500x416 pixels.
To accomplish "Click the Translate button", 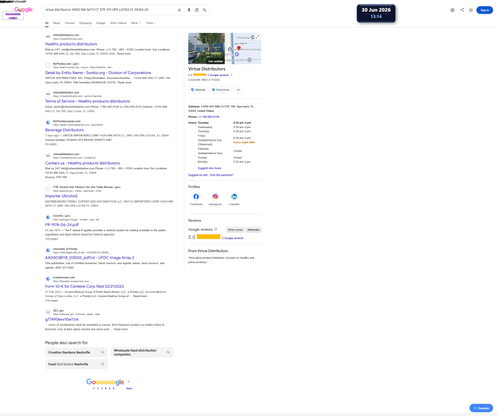I will pyautogui.click(x=481, y=408).
